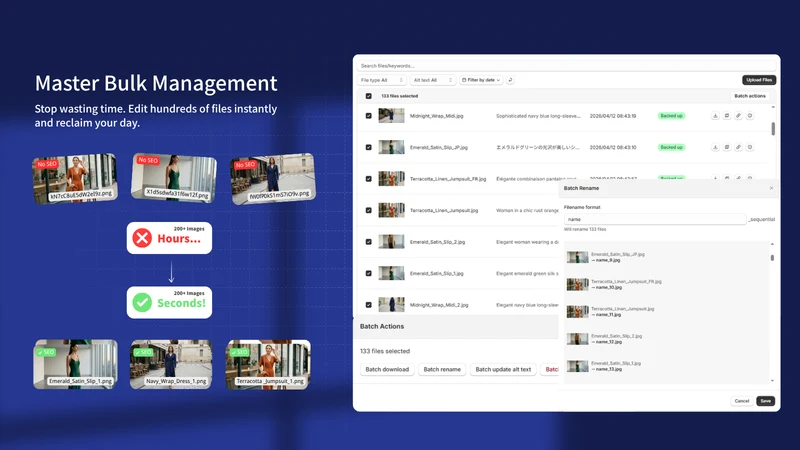Uncheck the Emerald_Satin_Slip_JP.jpg checkbox
Image resolution: width=800 pixels, height=450 pixels.
click(368, 147)
